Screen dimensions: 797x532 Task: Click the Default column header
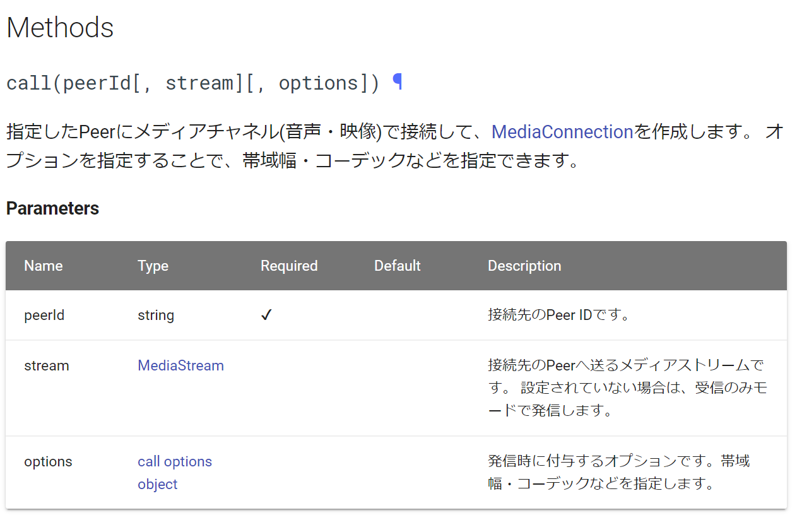click(397, 266)
